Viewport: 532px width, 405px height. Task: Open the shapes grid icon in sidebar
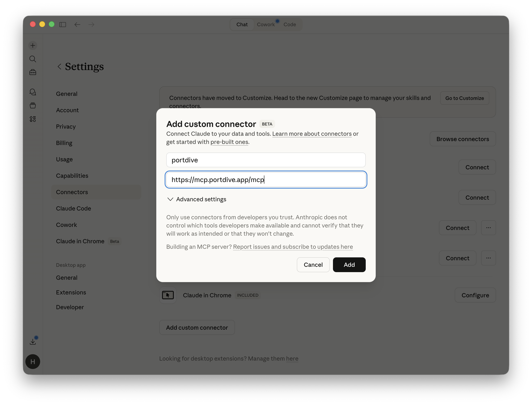pyautogui.click(x=33, y=119)
